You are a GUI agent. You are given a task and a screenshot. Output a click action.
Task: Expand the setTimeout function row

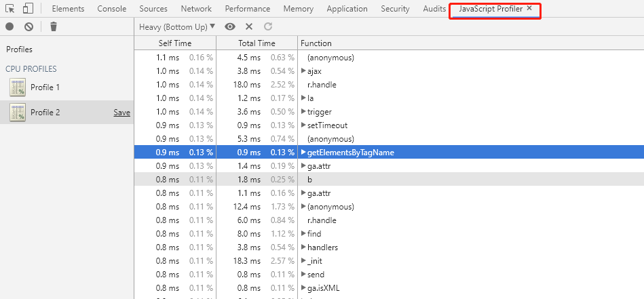[x=303, y=125]
